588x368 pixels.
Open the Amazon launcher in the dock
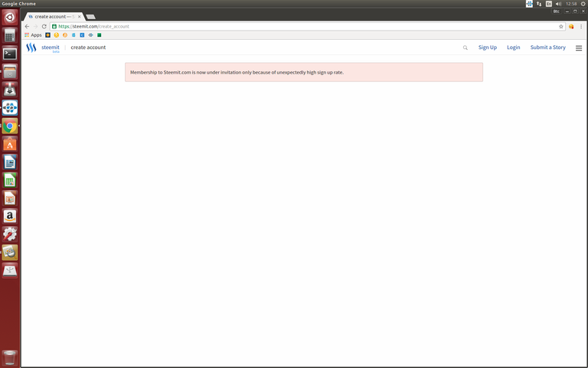[x=10, y=216]
